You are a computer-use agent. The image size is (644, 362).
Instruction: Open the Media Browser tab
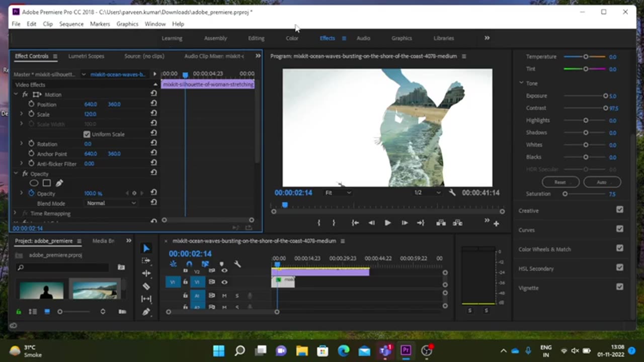103,241
